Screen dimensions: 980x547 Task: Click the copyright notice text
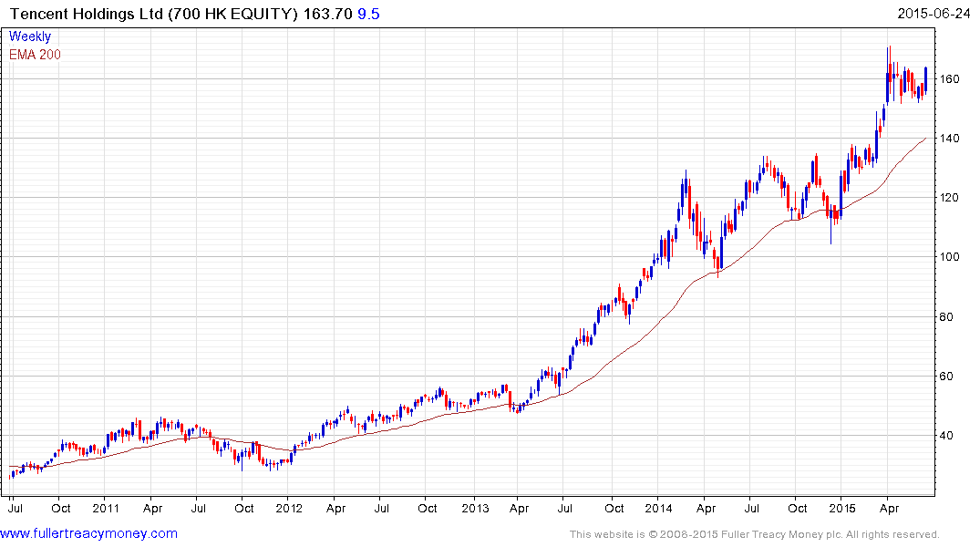click(x=755, y=534)
